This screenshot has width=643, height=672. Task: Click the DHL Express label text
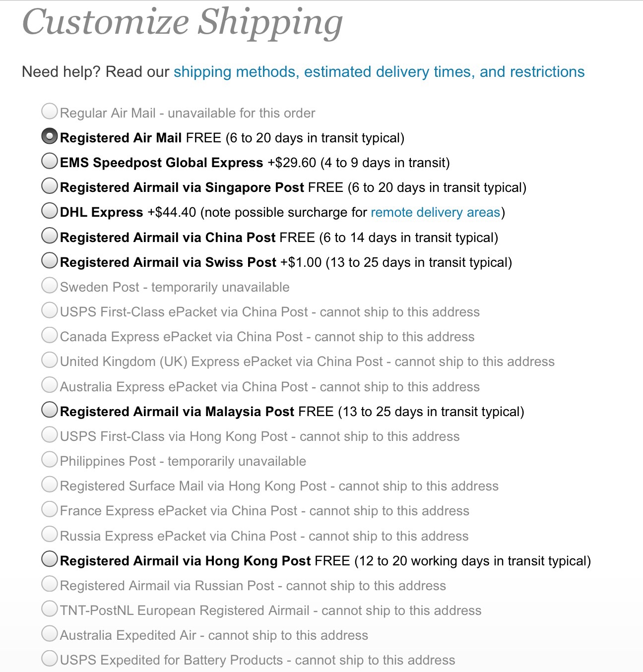101,212
